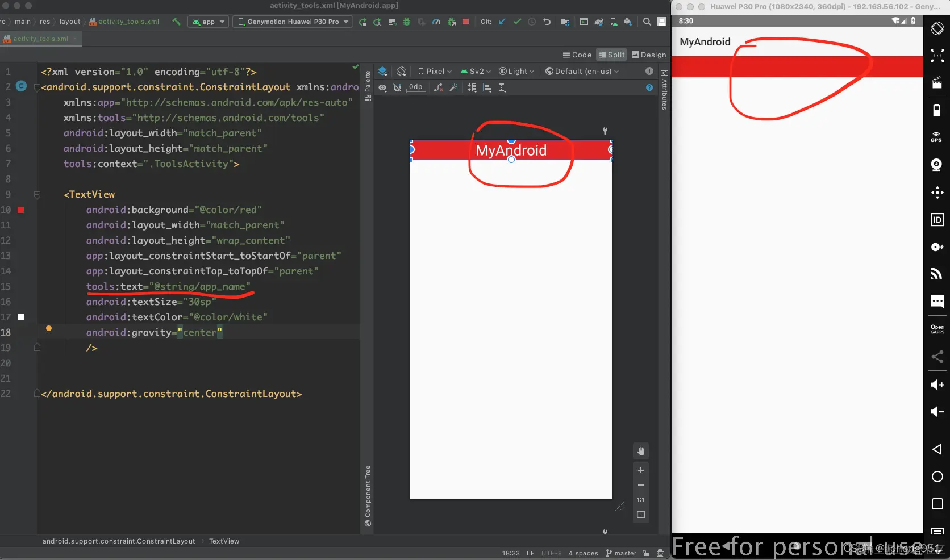Open the Palette side panel
This screenshot has width=950, height=560.
click(368, 86)
